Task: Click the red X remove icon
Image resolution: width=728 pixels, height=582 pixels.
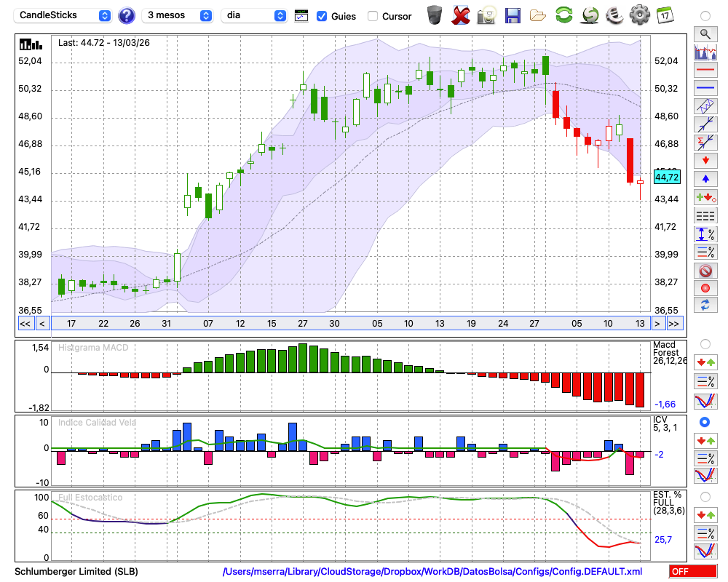Action: coord(461,15)
